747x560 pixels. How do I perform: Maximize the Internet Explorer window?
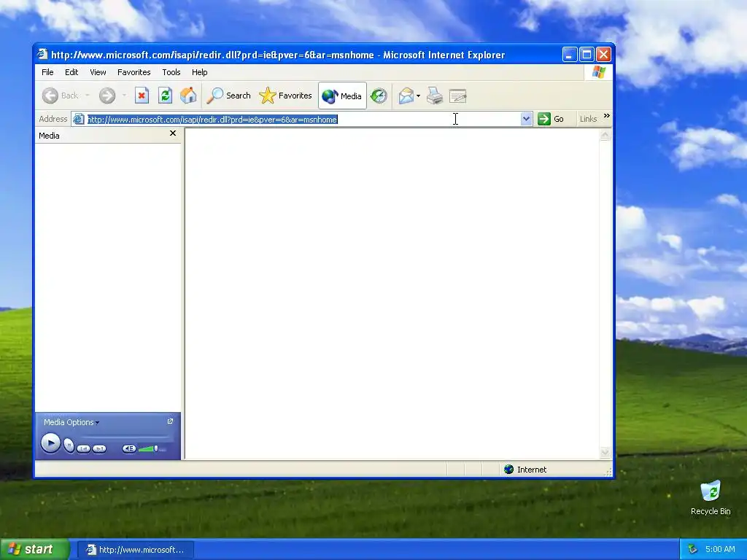point(587,55)
